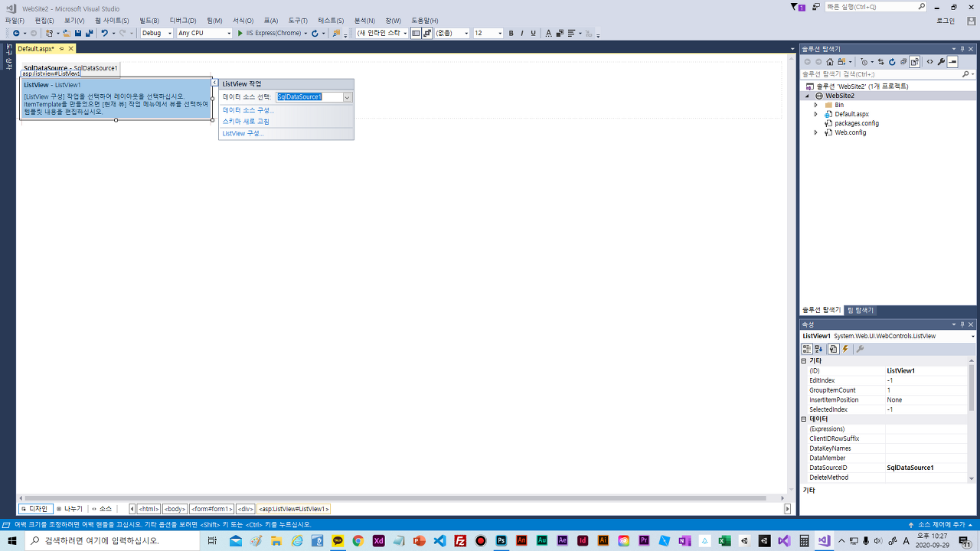The height and width of the screenshot is (551, 980).
Task: Open the new inline style dropdown
Action: pyautogui.click(x=382, y=34)
